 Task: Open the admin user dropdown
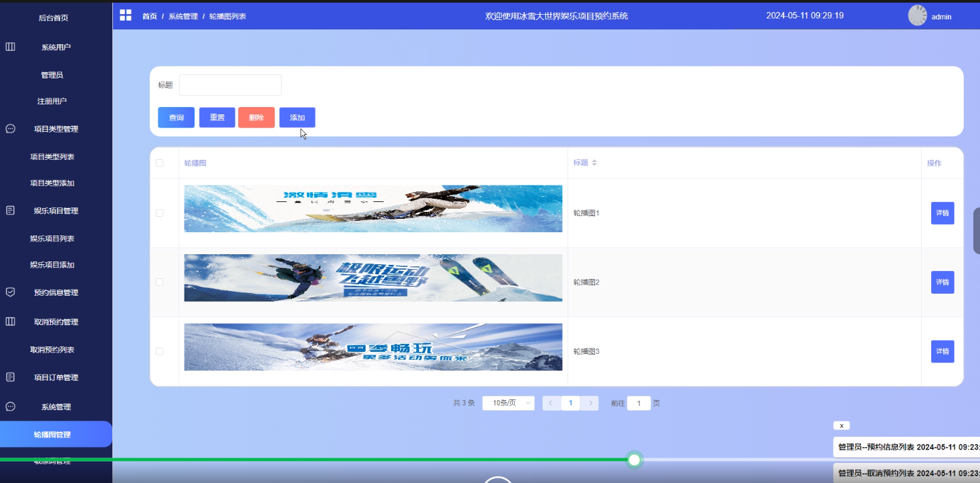[x=941, y=17]
